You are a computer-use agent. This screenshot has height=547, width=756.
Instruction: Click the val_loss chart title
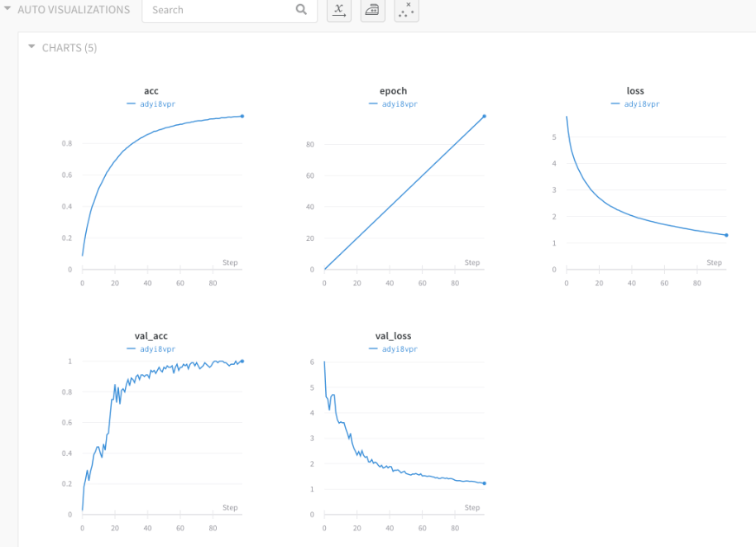click(393, 336)
